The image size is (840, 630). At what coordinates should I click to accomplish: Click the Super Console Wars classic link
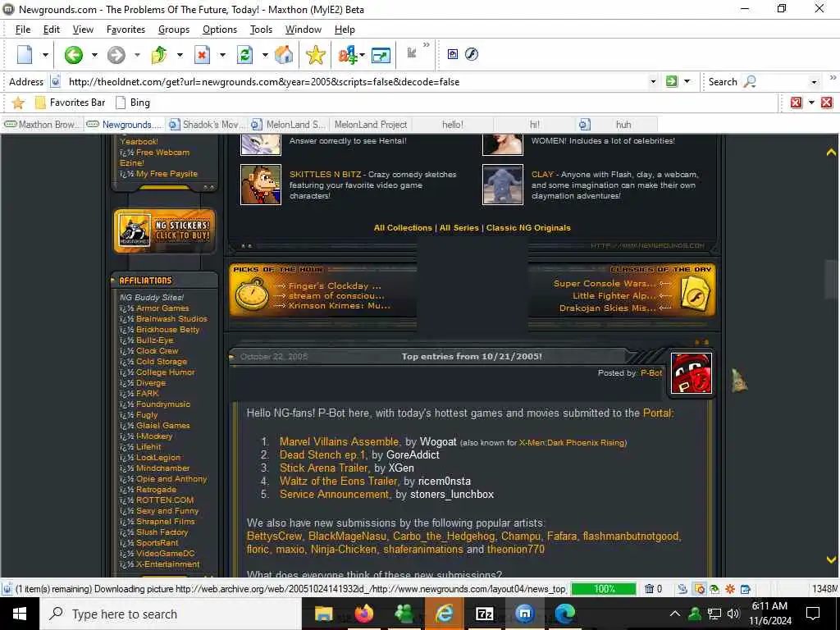click(x=605, y=283)
